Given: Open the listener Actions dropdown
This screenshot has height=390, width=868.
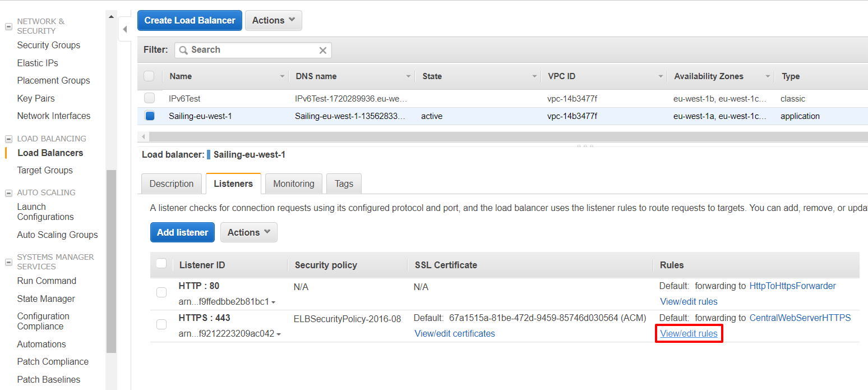Looking at the screenshot, I should (248, 232).
